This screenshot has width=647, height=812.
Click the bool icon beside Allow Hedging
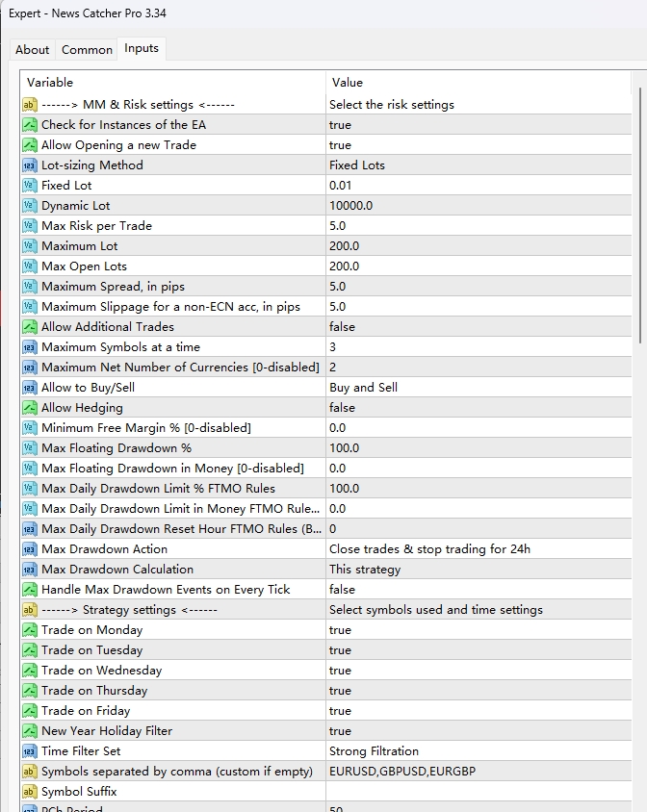30,408
